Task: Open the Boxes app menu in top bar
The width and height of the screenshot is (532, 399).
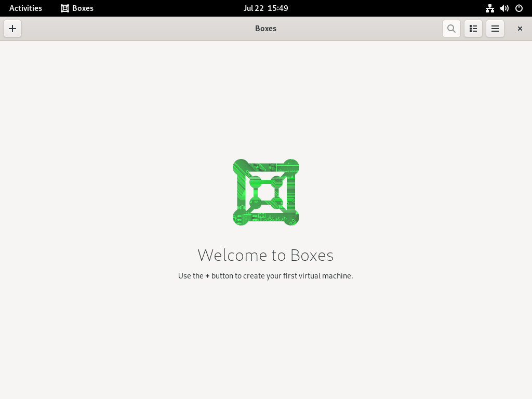Action: [x=77, y=8]
